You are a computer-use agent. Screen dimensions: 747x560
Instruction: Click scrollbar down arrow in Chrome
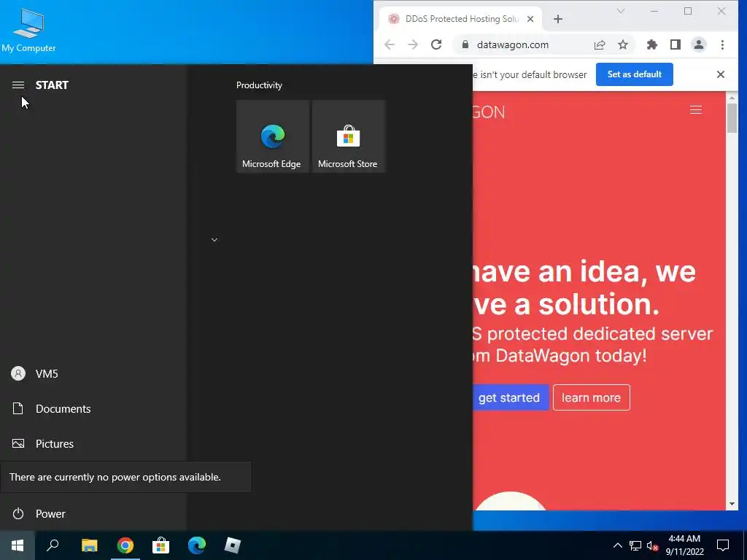[732, 505]
